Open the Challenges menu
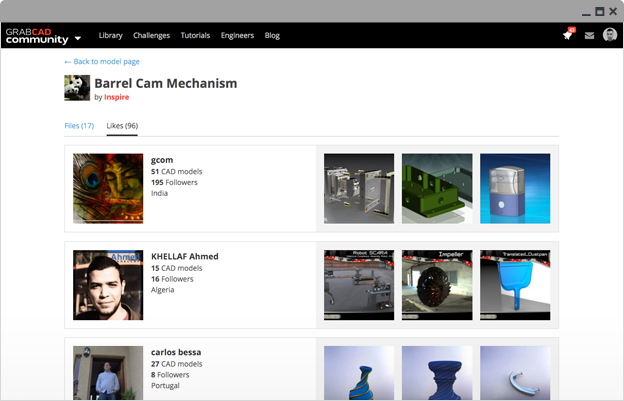The image size is (624, 401). [x=151, y=36]
